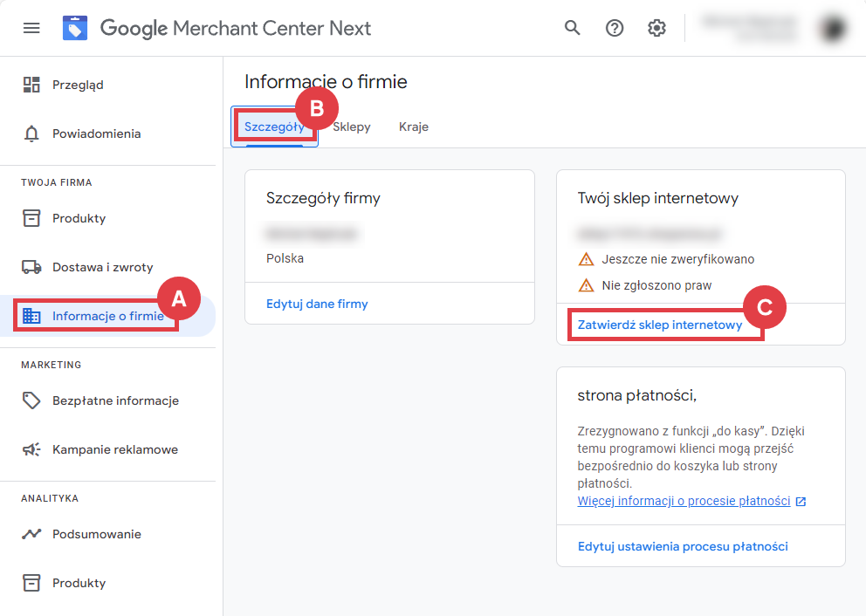Open Bezpłatne informacje under Marketing
This screenshot has width=866, height=616.
click(x=115, y=400)
